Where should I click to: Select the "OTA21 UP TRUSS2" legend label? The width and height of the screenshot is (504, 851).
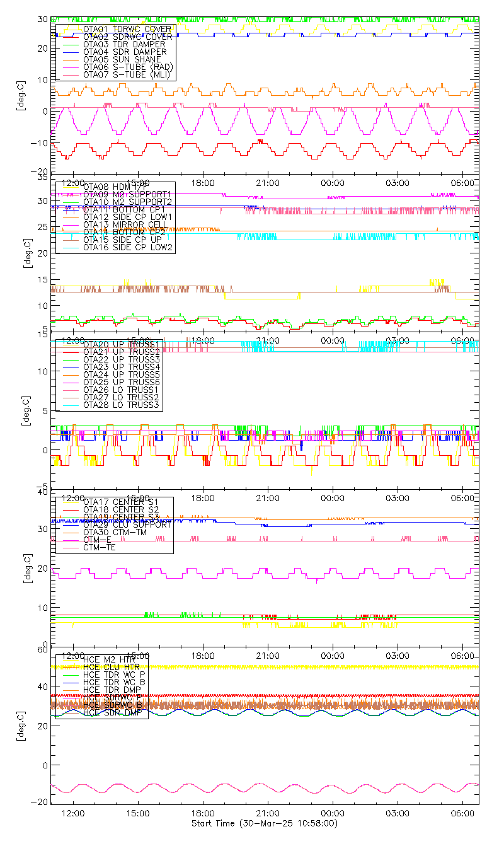point(122,352)
